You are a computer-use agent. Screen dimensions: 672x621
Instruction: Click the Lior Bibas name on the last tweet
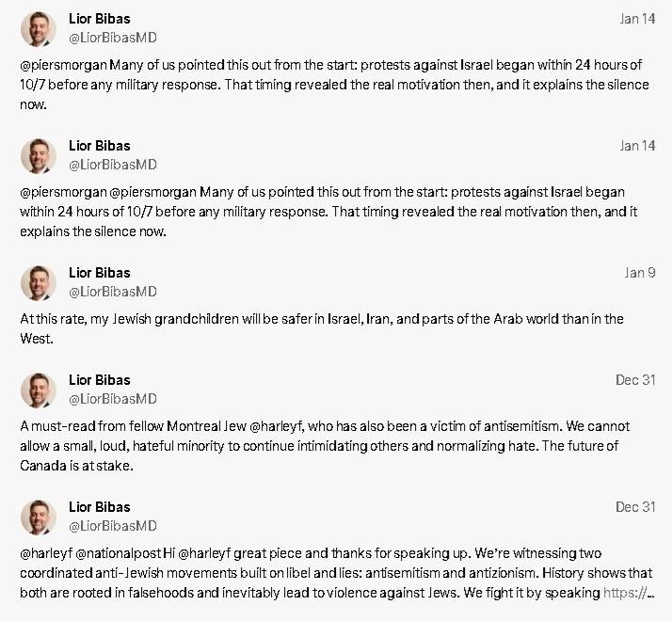click(100, 507)
